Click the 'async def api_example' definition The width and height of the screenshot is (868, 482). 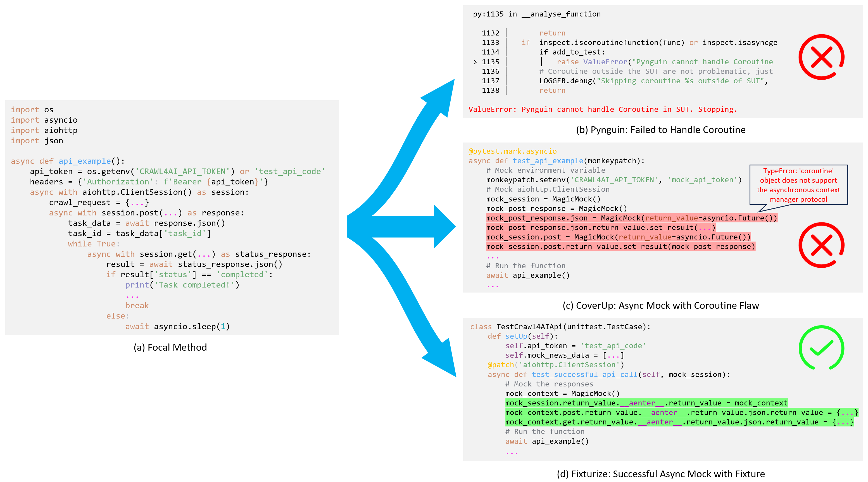click(x=67, y=161)
